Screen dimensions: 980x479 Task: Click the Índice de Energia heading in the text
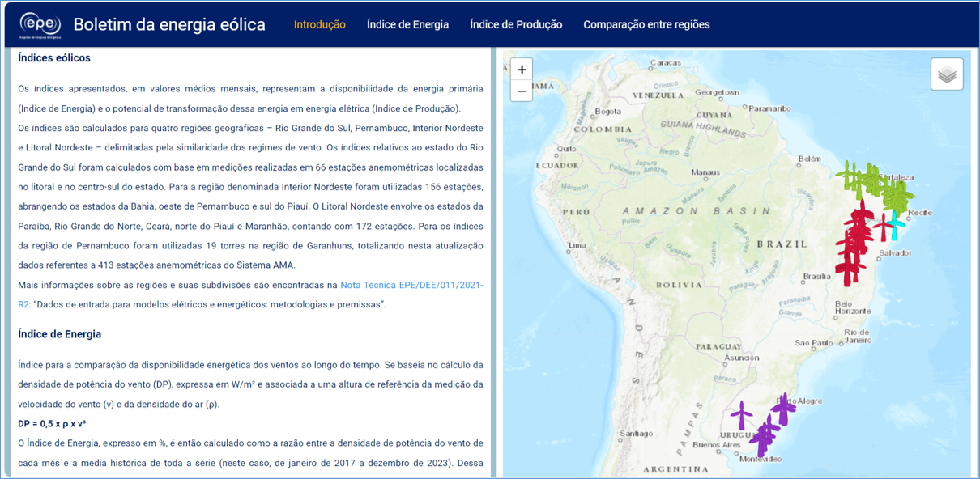[x=59, y=334]
